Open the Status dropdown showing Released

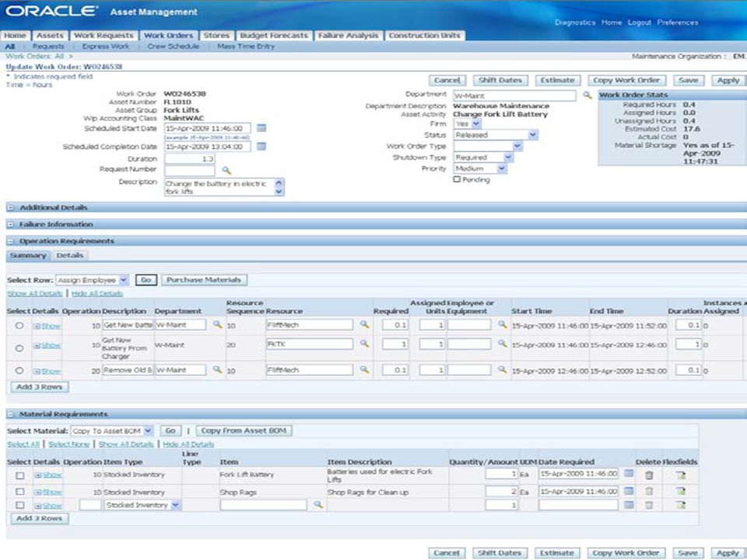coord(496,135)
